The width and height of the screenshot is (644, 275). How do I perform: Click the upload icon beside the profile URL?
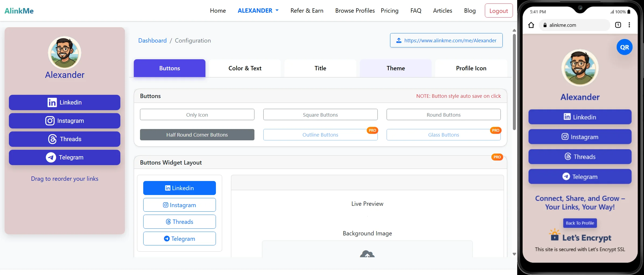[x=399, y=40]
